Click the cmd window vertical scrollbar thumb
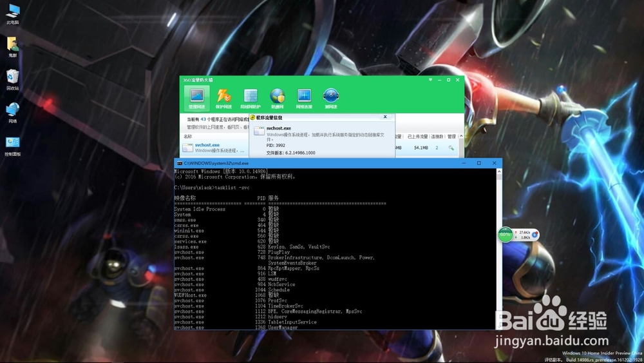The image size is (644, 363). (x=499, y=177)
